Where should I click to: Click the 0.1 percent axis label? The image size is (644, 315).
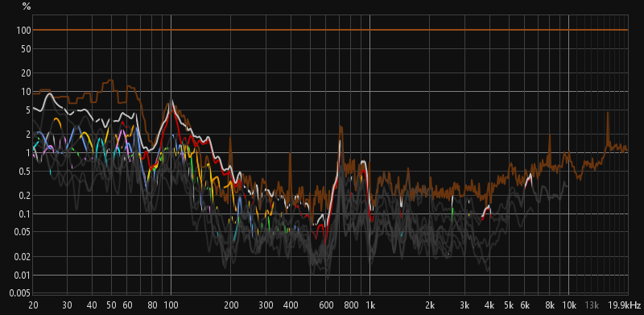click(26, 214)
